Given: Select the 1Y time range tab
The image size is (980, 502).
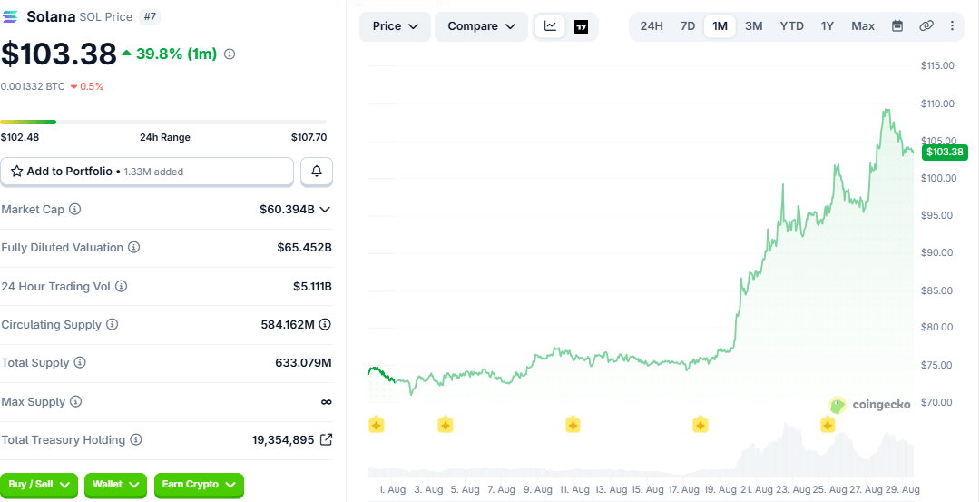Looking at the screenshot, I should pos(828,26).
